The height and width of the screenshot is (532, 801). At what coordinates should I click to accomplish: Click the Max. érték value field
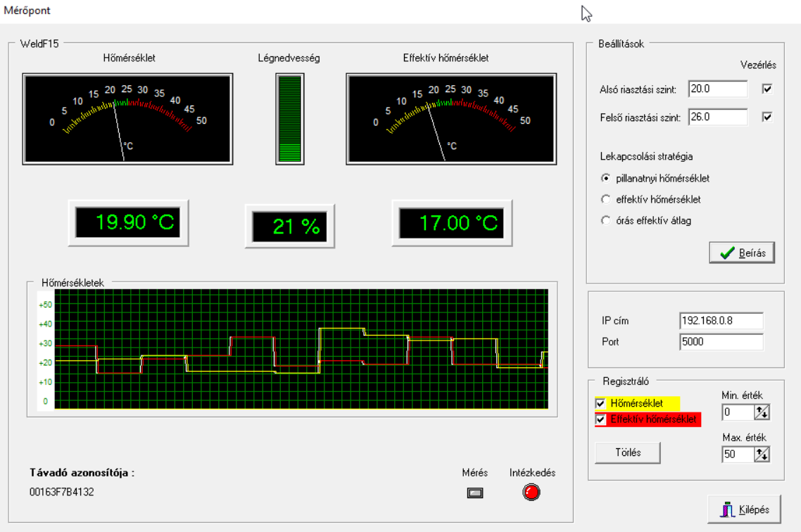click(738, 454)
